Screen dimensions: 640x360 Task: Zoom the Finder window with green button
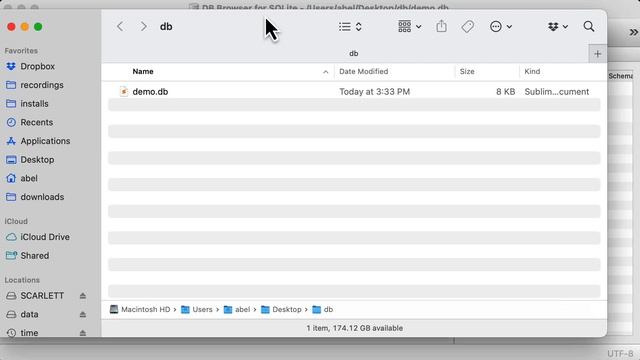[x=38, y=27]
